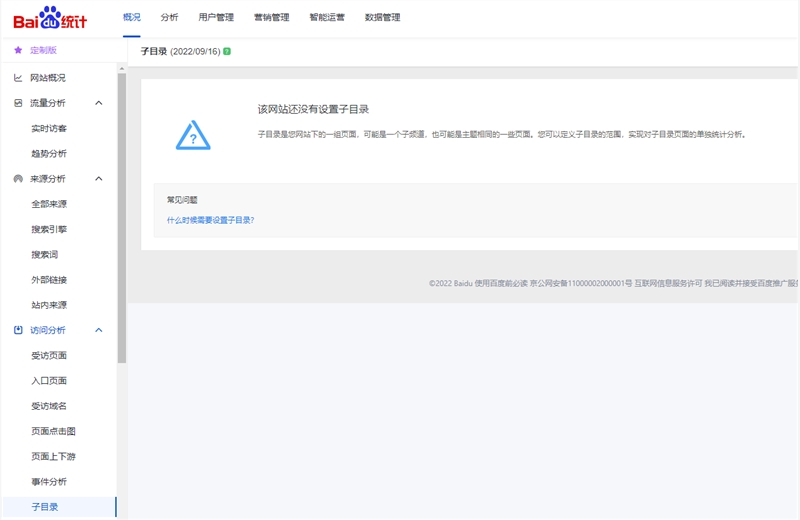Collapse the 流量分析 section chevron
This screenshot has height=520, width=800.
(x=98, y=103)
